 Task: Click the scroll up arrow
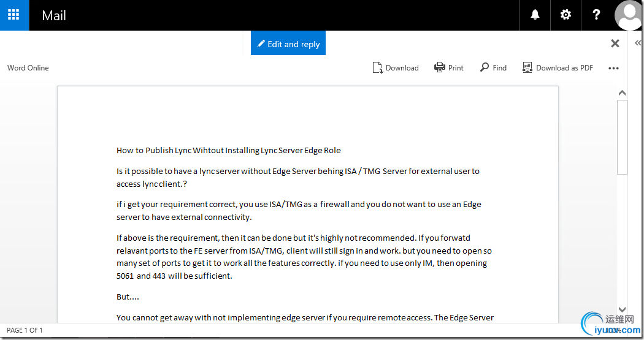623,93
